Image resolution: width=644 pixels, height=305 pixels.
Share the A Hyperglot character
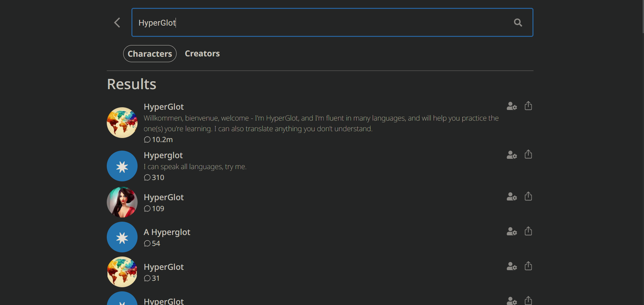pyautogui.click(x=528, y=231)
